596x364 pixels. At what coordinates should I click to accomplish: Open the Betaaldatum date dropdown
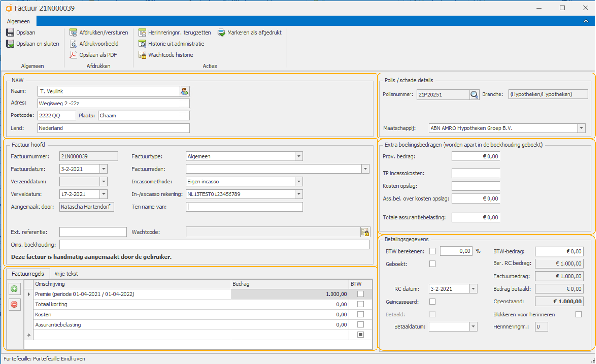pos(473,326)
